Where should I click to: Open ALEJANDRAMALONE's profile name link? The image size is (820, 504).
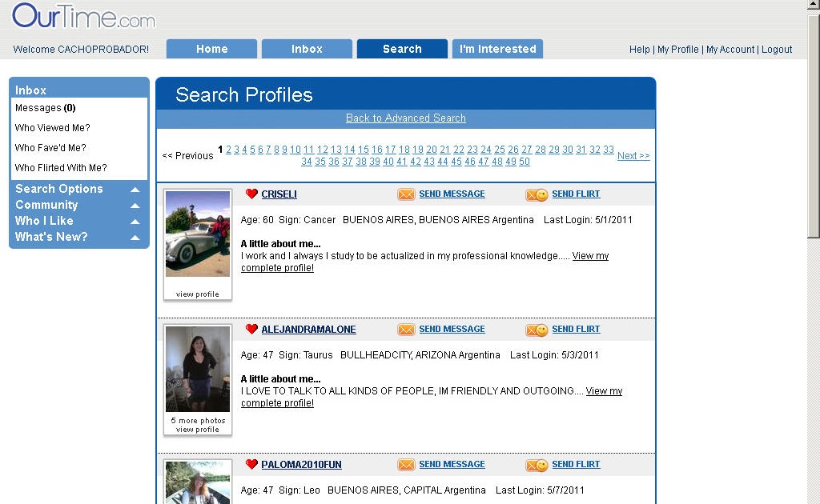point(308,330)
